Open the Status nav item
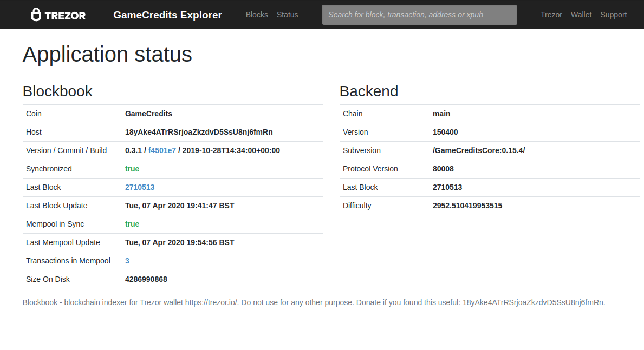This screenshot has height=350, width=644. click(287, 15)
